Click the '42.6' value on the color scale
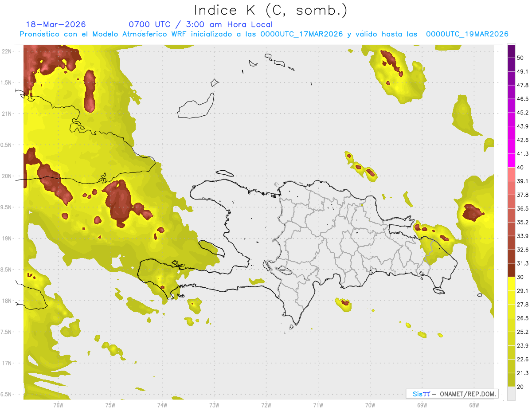 tap(523, 141)
